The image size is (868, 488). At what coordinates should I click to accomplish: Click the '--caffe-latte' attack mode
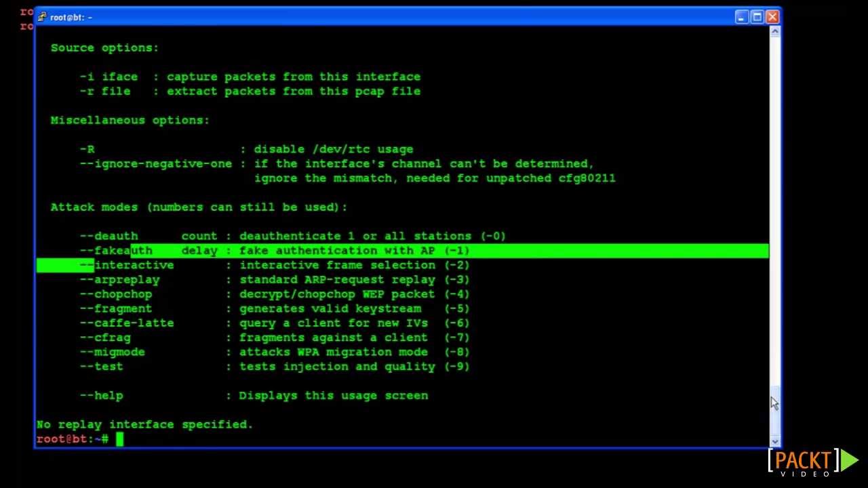(x=127, y=323)
